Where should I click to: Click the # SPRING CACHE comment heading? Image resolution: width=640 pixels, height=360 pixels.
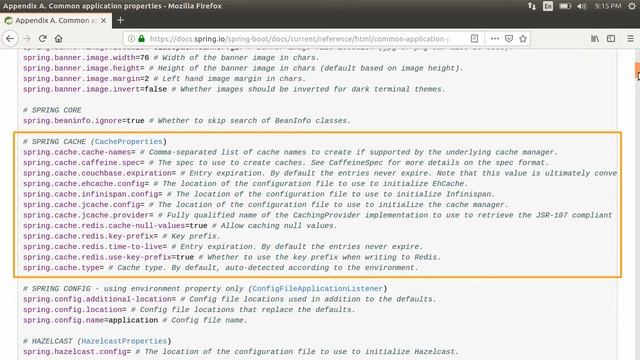tap(54, 142)
